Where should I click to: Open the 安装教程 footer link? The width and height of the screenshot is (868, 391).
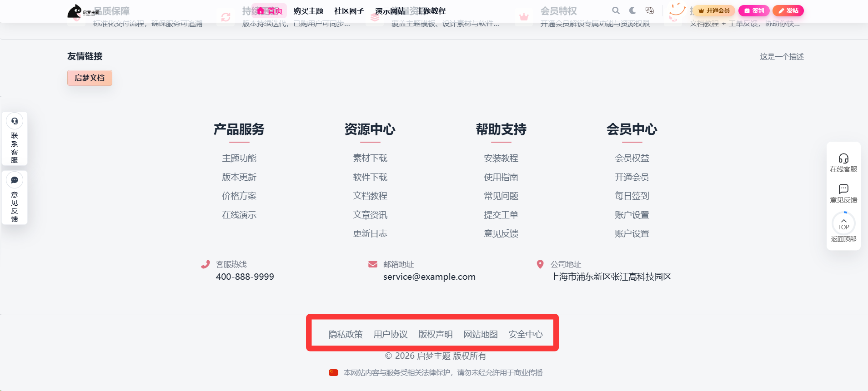(501, 158)
